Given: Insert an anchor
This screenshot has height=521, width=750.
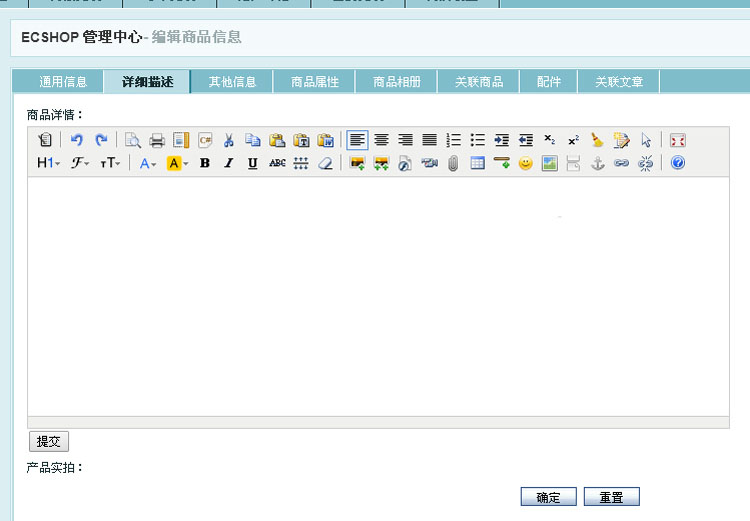Looking at the screenshot, I should point(597,163).
